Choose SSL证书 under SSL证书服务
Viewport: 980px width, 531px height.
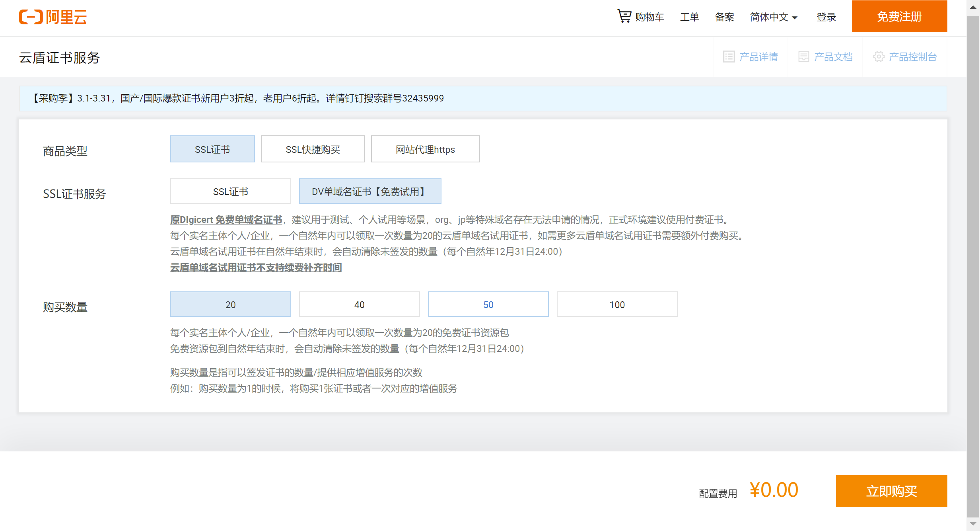click(230, 191)
